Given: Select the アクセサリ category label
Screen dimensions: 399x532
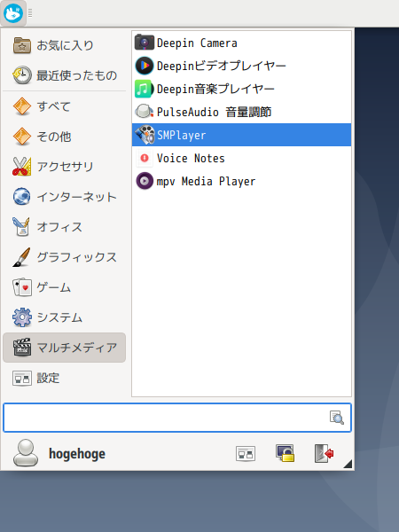Looking at the screenshot, I should coord(65,167).
